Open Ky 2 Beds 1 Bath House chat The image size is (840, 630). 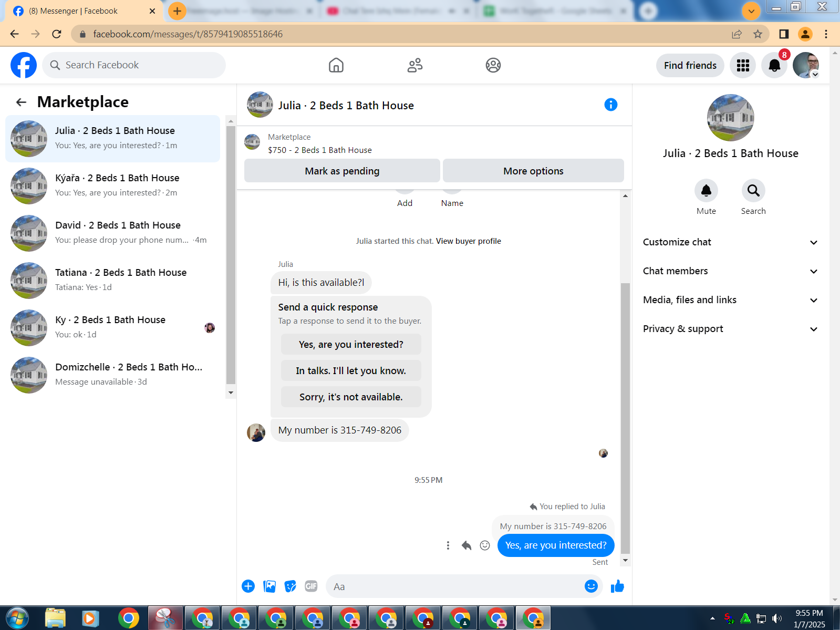113,328
